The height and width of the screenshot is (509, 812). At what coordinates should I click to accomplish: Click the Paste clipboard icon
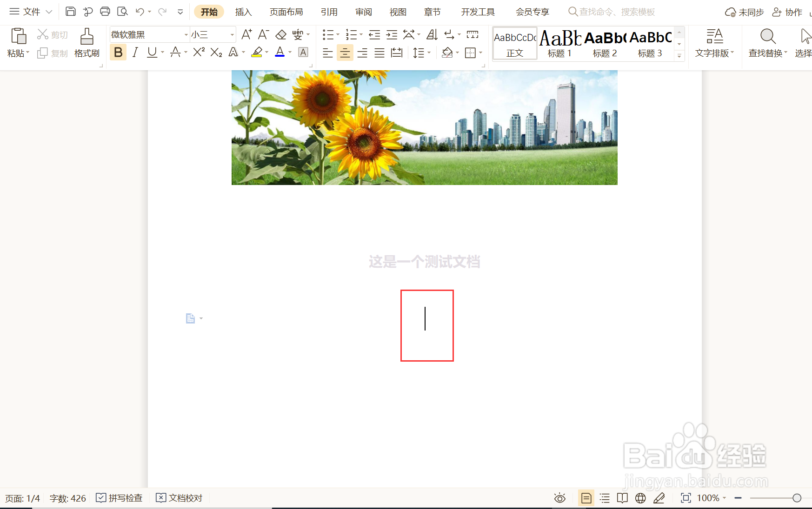pos(18,36)
